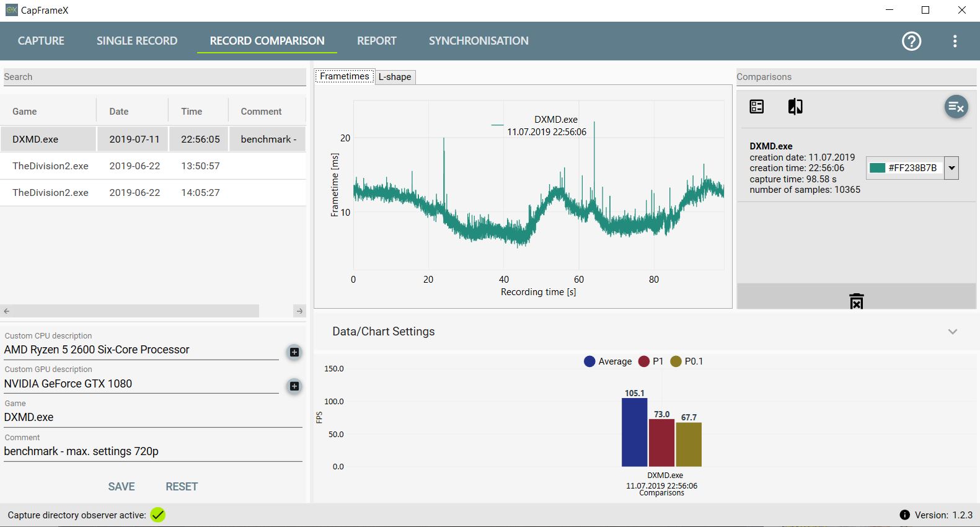Click the compare split-view icon
The width and height of the screenshot is (980, 527).
795,107
